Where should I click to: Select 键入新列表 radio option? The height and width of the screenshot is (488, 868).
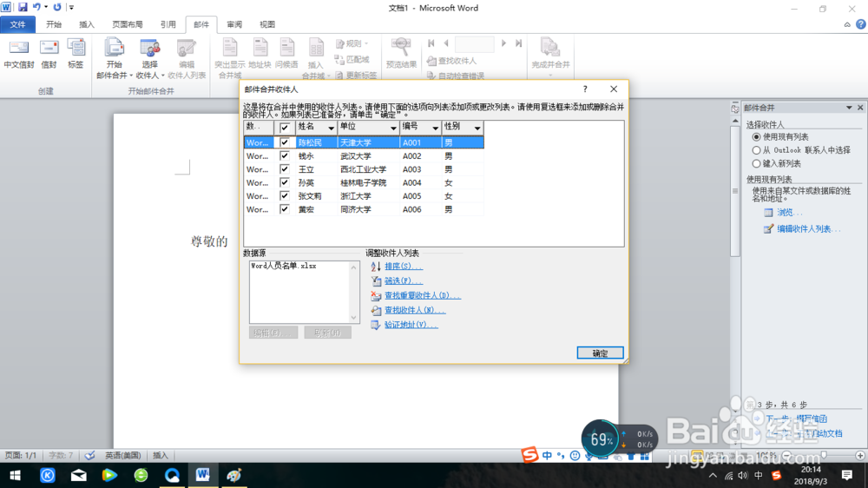756,163
